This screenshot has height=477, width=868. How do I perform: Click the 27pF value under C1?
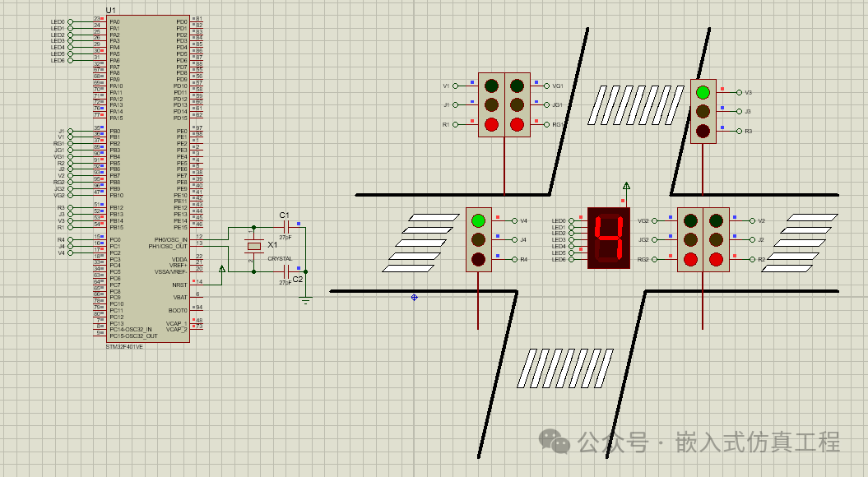pos(285,237)
